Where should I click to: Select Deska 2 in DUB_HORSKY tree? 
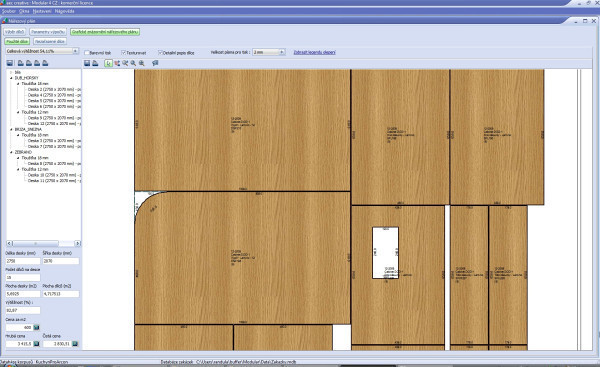pyautogui.click(x=54, y=90)
